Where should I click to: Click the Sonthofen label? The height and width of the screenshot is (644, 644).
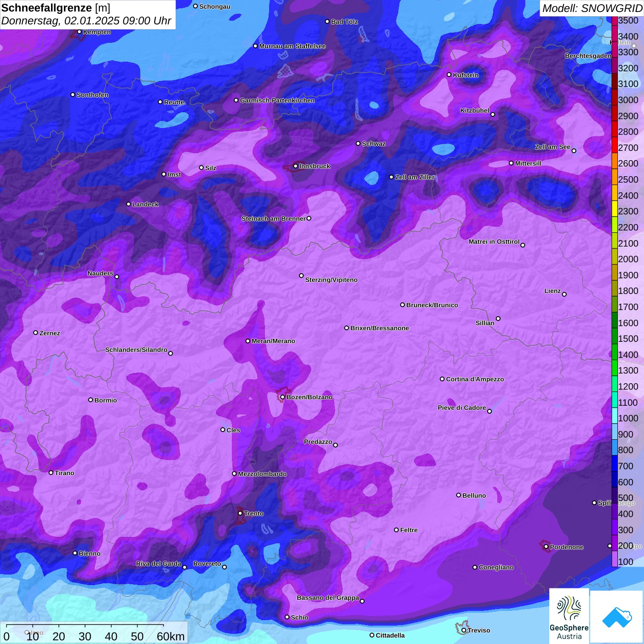click(92, 95)
